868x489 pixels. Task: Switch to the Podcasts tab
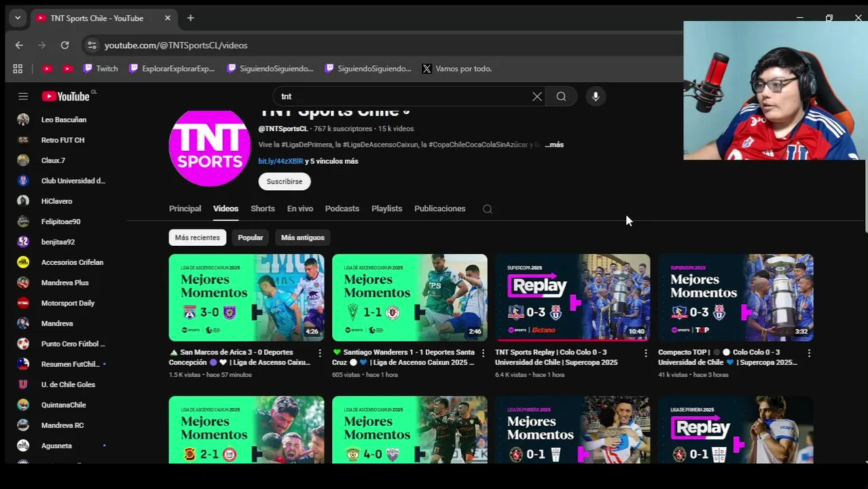(342, 209)
